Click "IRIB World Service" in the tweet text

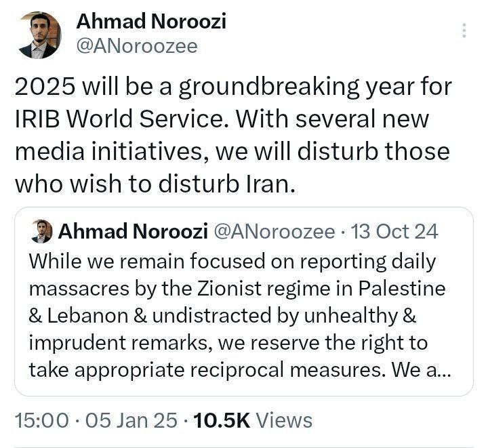pos(121,120)
